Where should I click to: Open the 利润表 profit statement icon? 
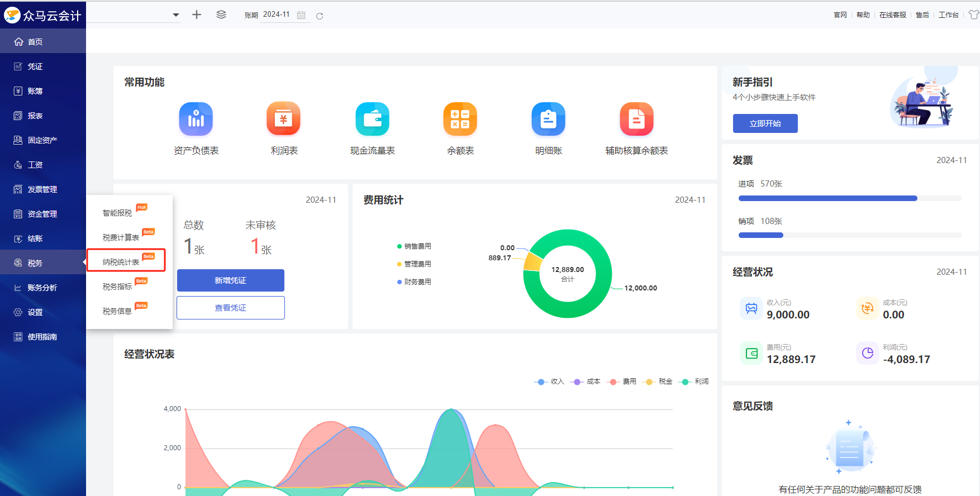click(284, 118)
